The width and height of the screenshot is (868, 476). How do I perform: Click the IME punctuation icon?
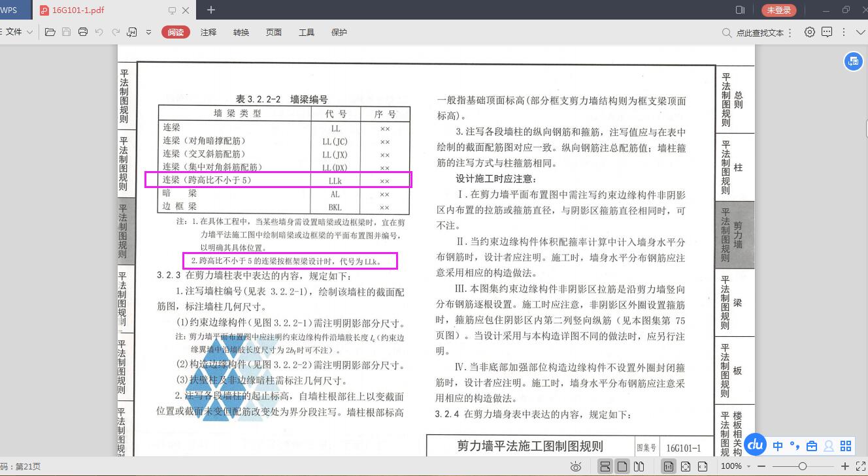click(795, 446)
